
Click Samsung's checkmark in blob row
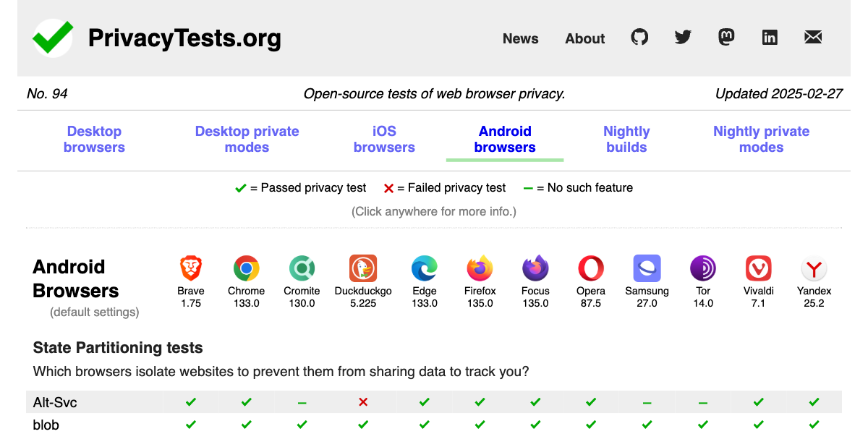647,425
